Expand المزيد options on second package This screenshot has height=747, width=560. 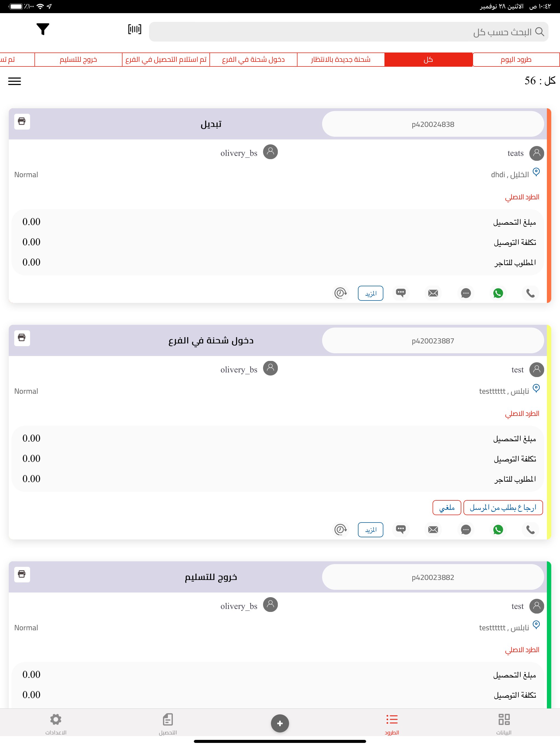(370, 530)
